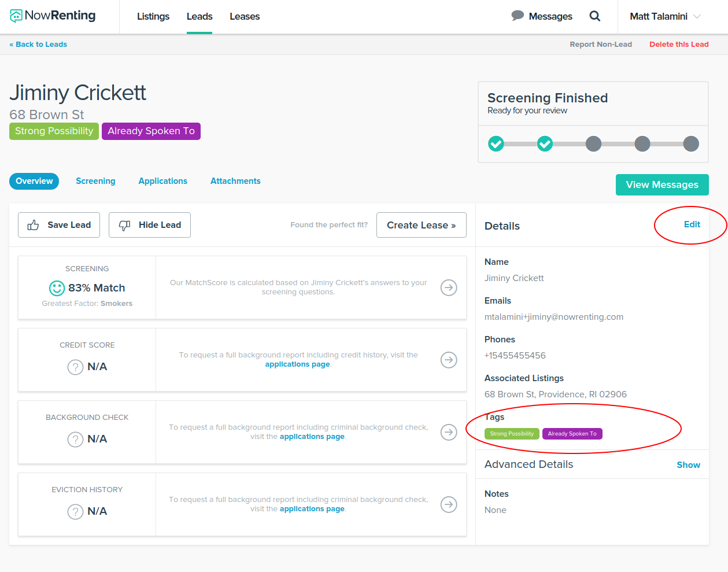Click the thumbs-down icon on Hide Lead
Viewport: 728px width, 572px height.
click(124, 225)
